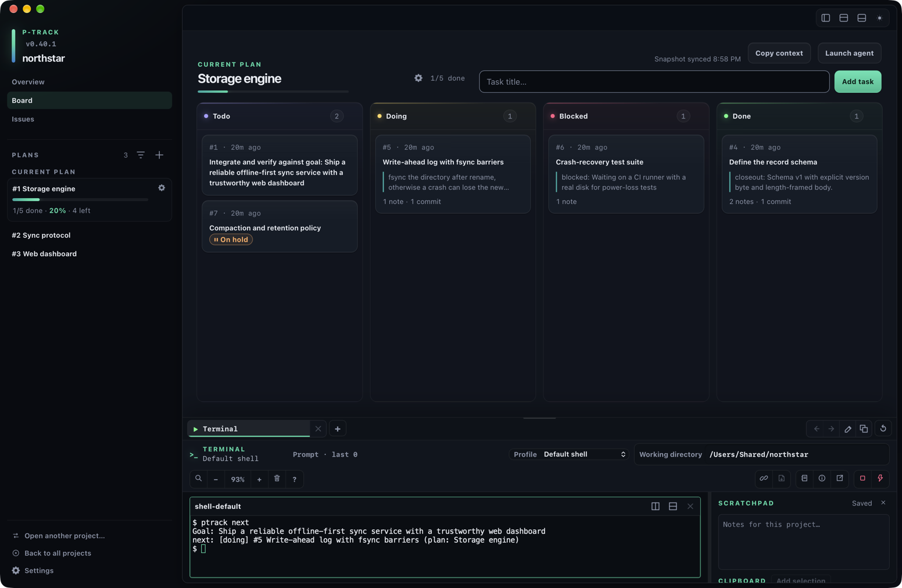902x588 pixels.
Task: Open a new terminal tab with the plus button
Action: 338,429
